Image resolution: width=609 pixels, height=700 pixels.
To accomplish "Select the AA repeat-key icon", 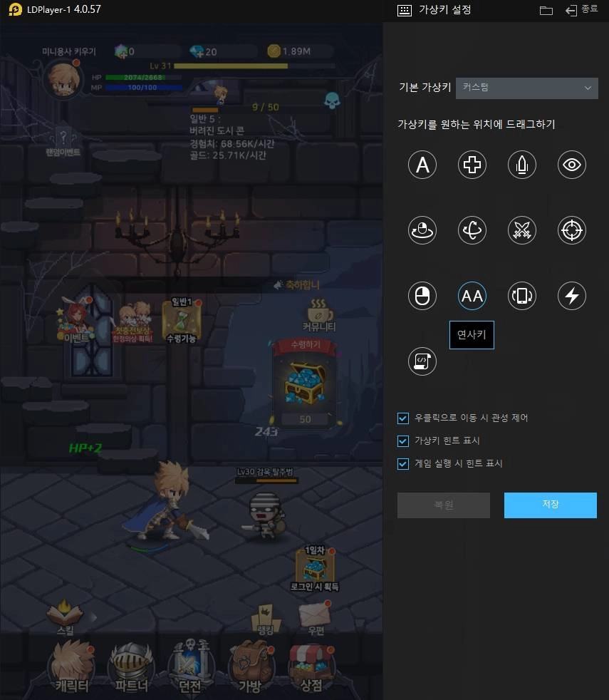I will click(472, 296).
